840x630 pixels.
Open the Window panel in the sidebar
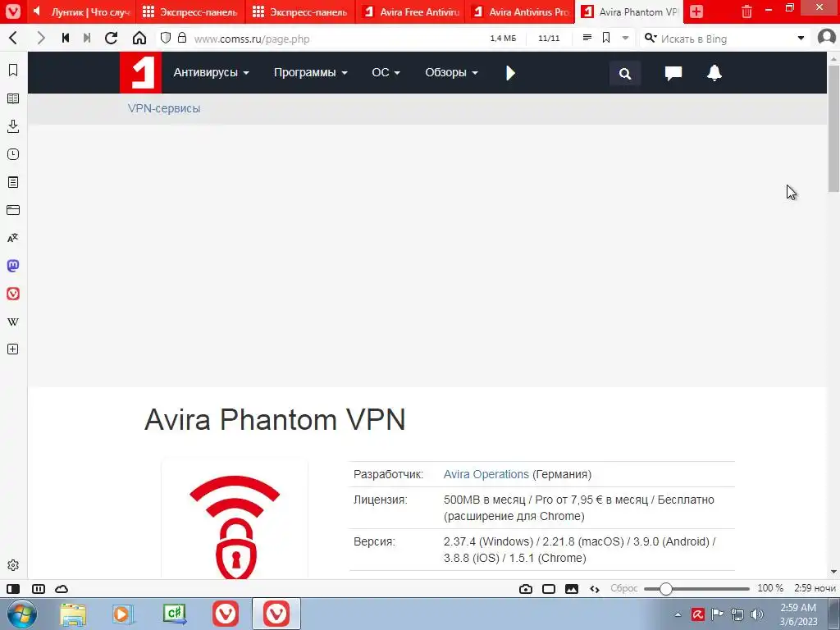click(x=13, y=210)
